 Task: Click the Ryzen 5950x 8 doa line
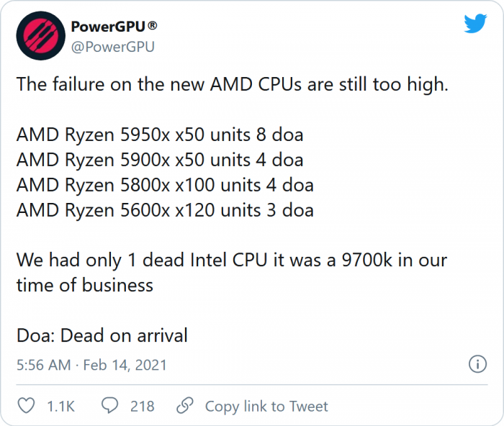click(x=160, y=135)
